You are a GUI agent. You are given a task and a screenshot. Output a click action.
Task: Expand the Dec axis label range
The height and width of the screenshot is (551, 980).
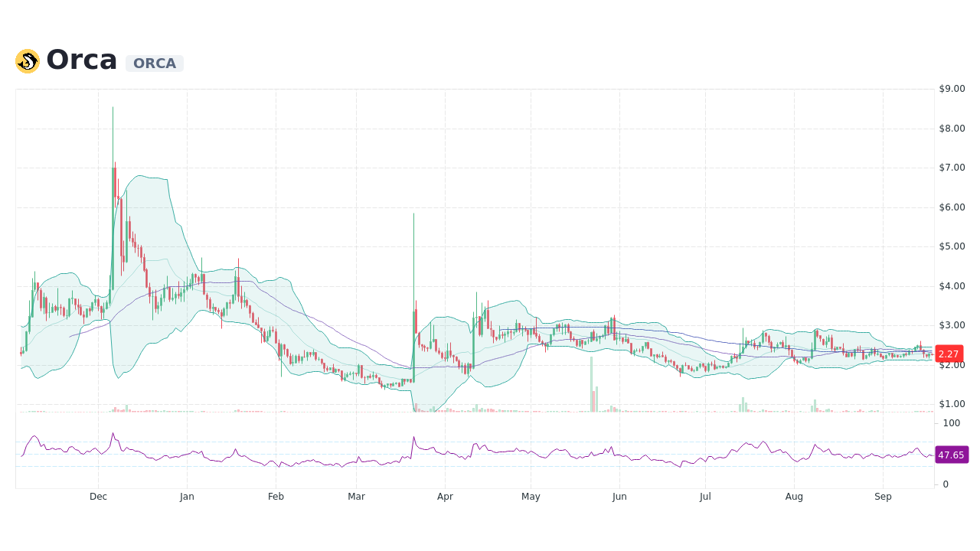pyautogui.click(x=98, y=497)
